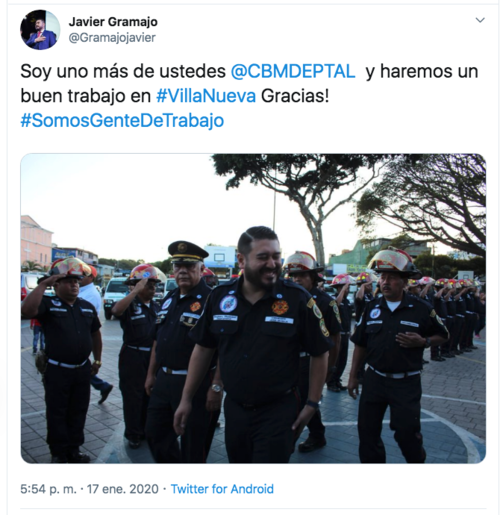This screenshot has height=515, width=500.
Task: Click the 17 ene. 2020 date
Action: (x=123, y=489)
